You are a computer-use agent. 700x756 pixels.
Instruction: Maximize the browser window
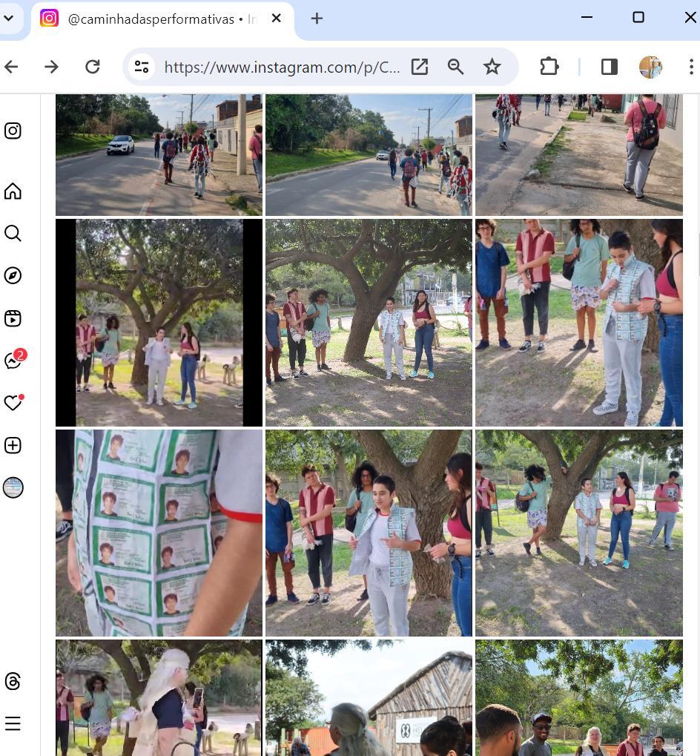[638, 17]
